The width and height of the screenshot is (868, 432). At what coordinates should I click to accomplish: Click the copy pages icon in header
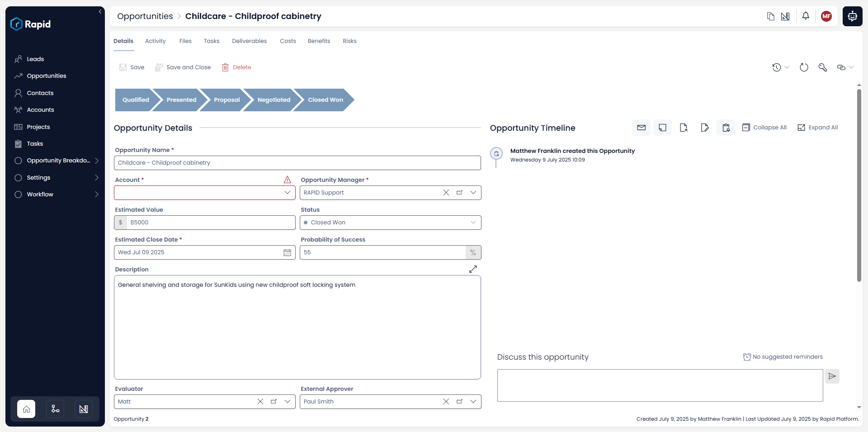(x=771, y=16)
